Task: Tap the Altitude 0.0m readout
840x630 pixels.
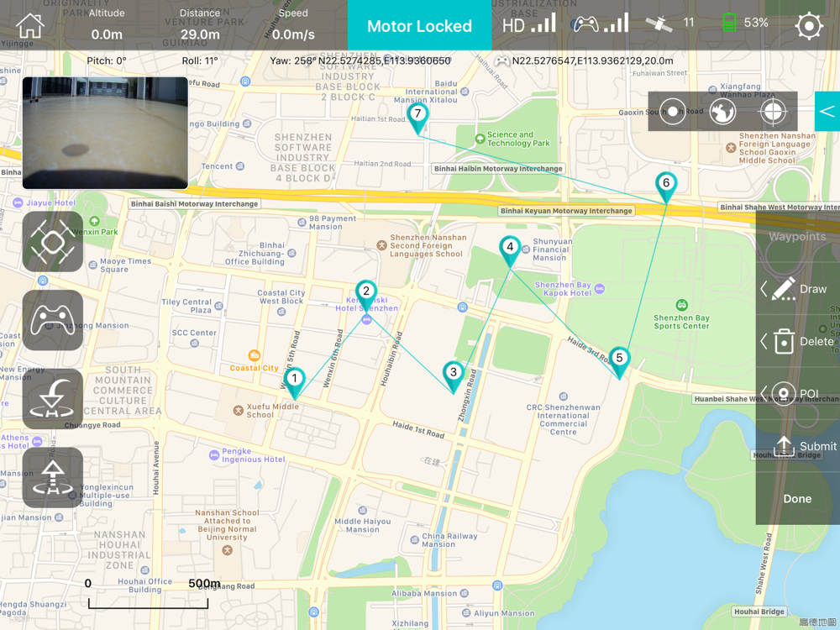Action: [107, 24]
